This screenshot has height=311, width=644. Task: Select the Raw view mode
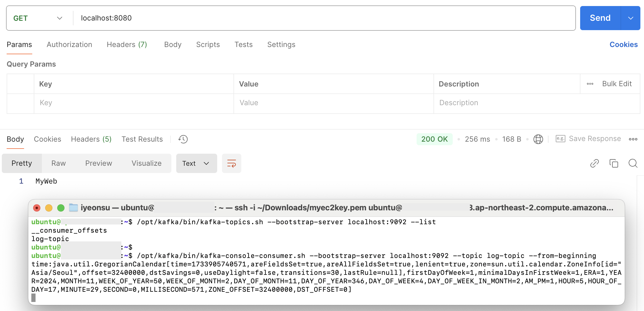click(x=58, y=163)
